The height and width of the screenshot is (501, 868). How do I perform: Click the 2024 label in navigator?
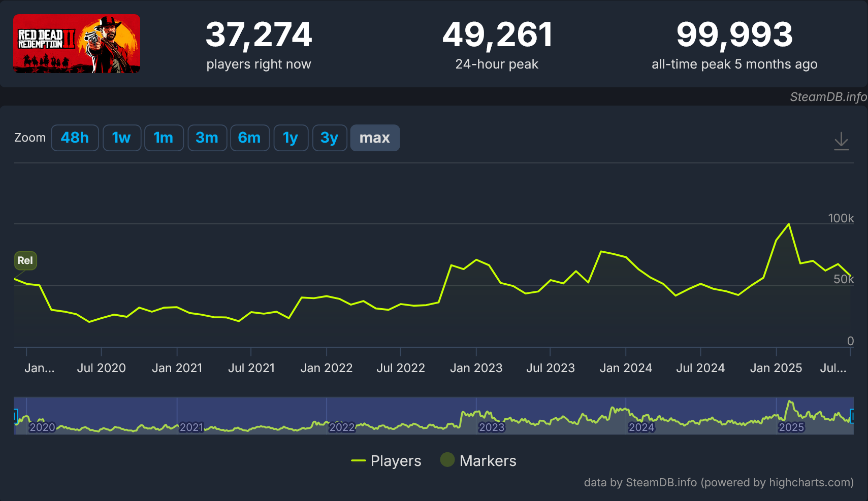(x=641, y=427)
